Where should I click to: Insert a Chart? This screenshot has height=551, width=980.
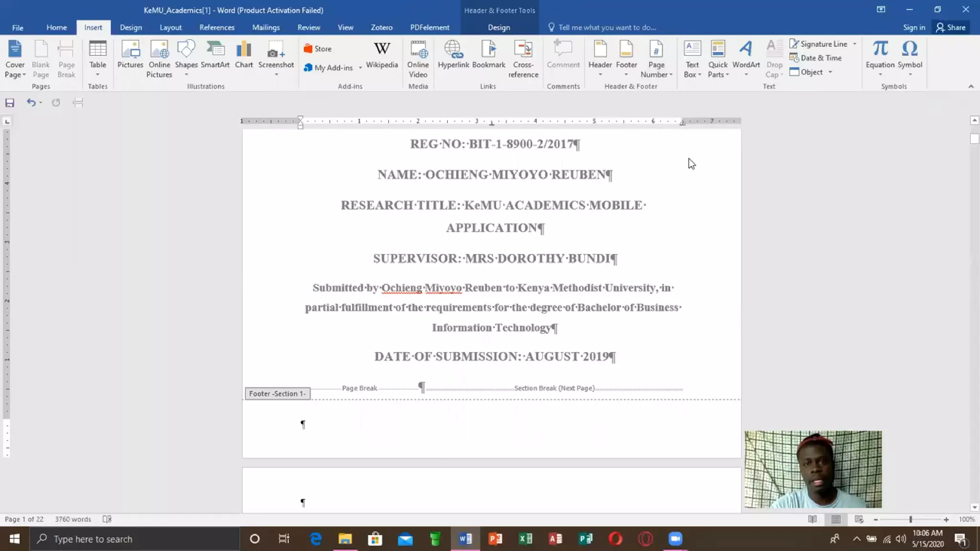pos(244,55)
